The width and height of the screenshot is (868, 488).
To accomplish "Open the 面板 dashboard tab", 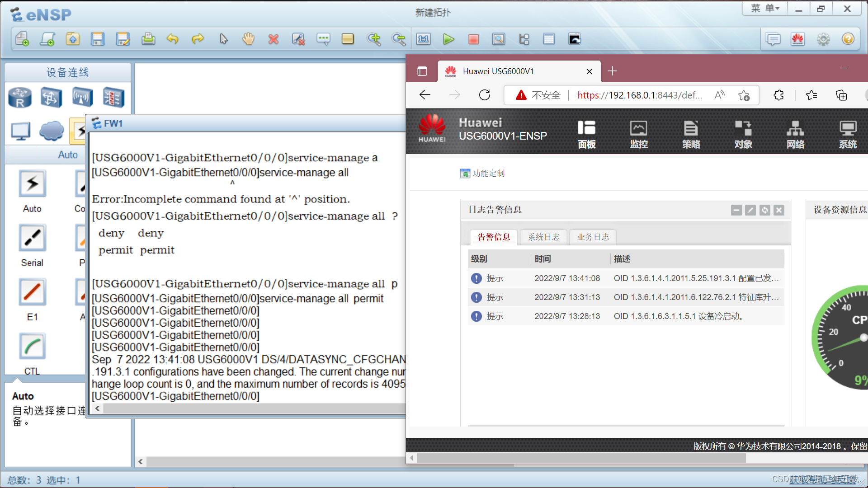I will coord(587,134).
